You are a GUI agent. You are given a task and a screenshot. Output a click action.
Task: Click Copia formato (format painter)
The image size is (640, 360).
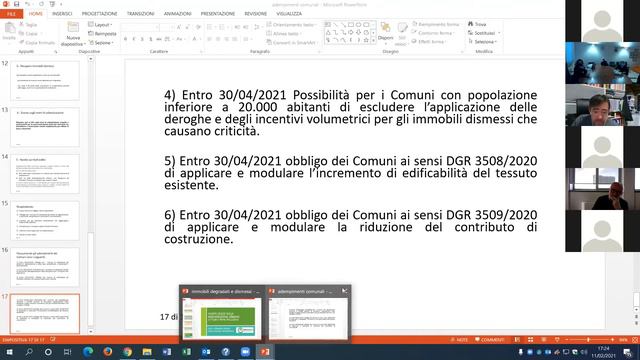(x=37, y=42)
